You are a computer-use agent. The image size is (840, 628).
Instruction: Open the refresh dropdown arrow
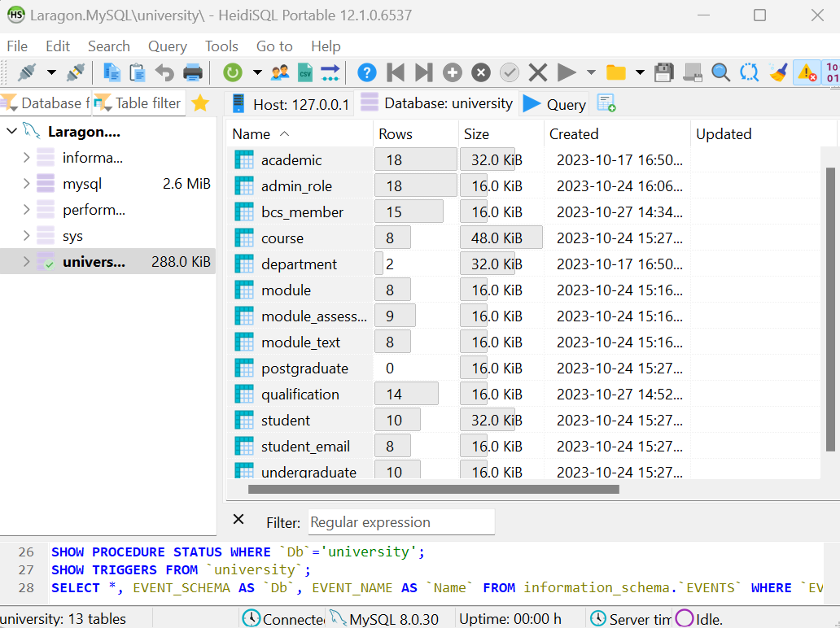[257, 72]
